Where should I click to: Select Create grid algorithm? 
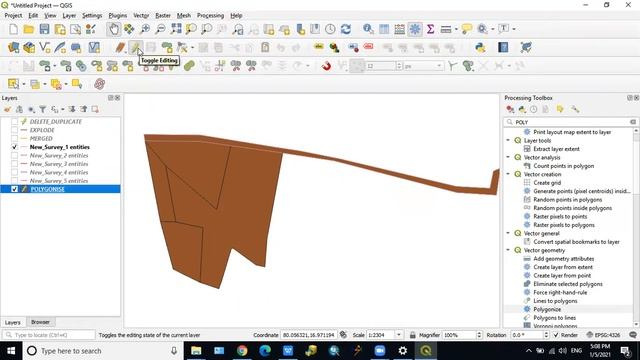pos(547,183)
